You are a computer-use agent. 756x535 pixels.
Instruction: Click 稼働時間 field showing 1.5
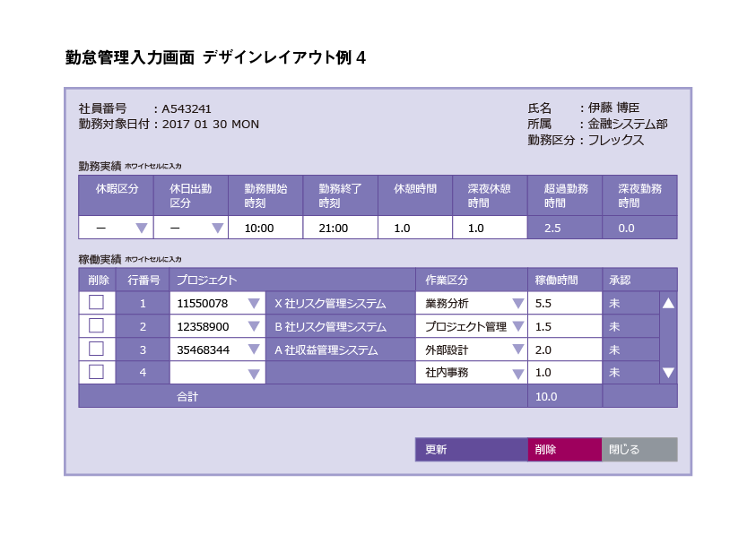coord(565,326)
